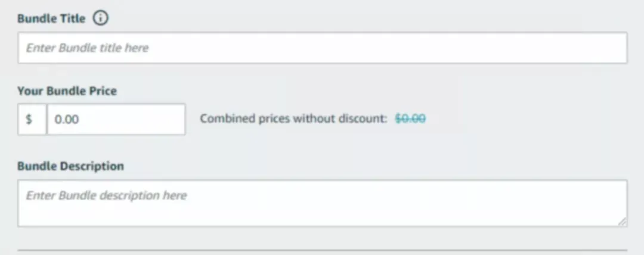Image resolution: width=644 pixels, height=255 pixels.
Task: Focus the Bundle Title text field
Action: point(323,48)
